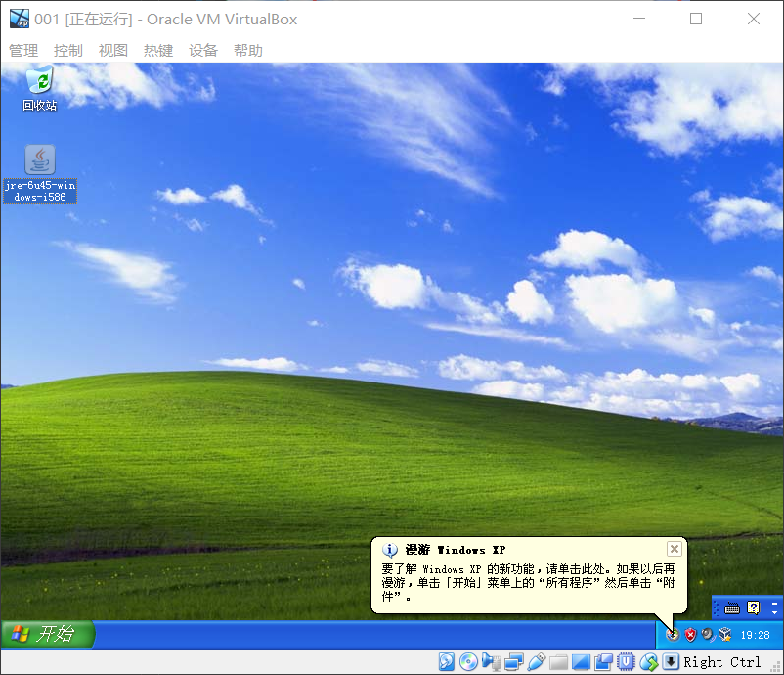
Task: Click the audio status icon in VirtualBox bar
Action: [x=491, y=662]
